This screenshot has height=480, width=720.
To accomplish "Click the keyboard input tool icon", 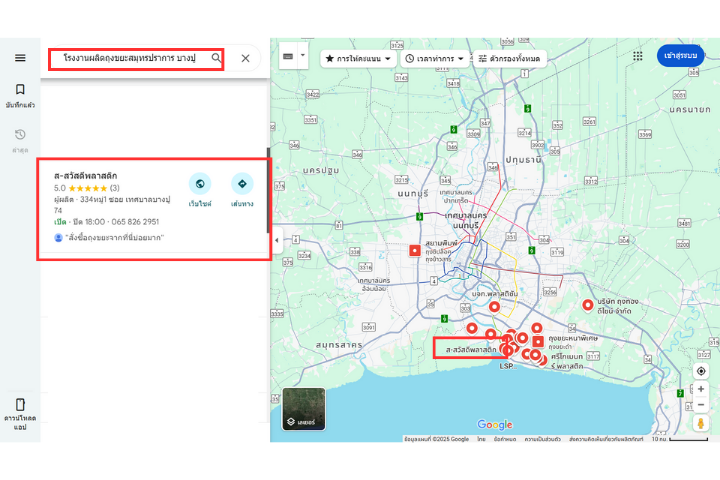I will point(288,56).
